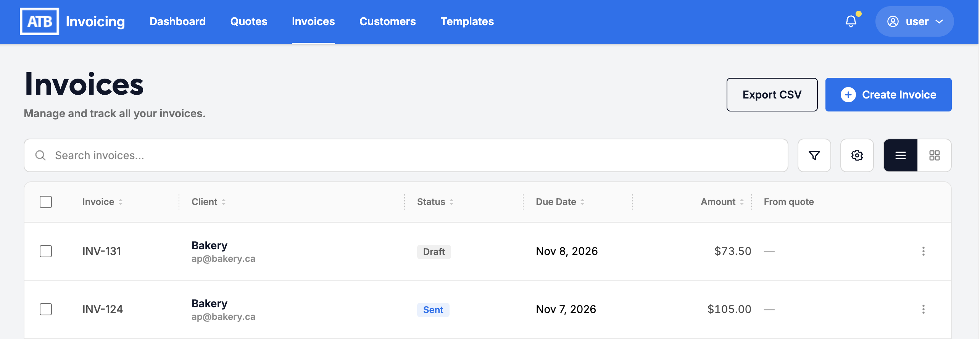The width and height of the screenshot is (980, 339).
Task: Click Bakery client name in INV-131 row
Action: tap(210, 245)
